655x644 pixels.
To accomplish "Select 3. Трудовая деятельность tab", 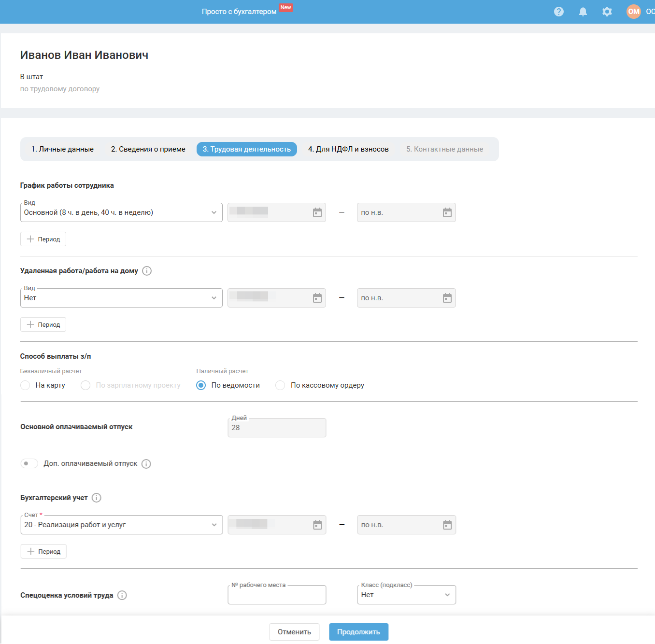I will tap(247, 149).
